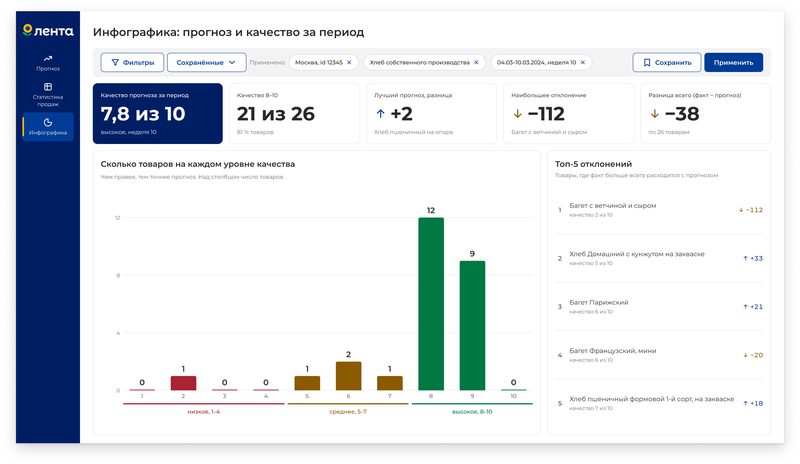Click the Лента logo
Image resolution: width=800 pixels, height=464 pixels.
(x=48, y=31)
